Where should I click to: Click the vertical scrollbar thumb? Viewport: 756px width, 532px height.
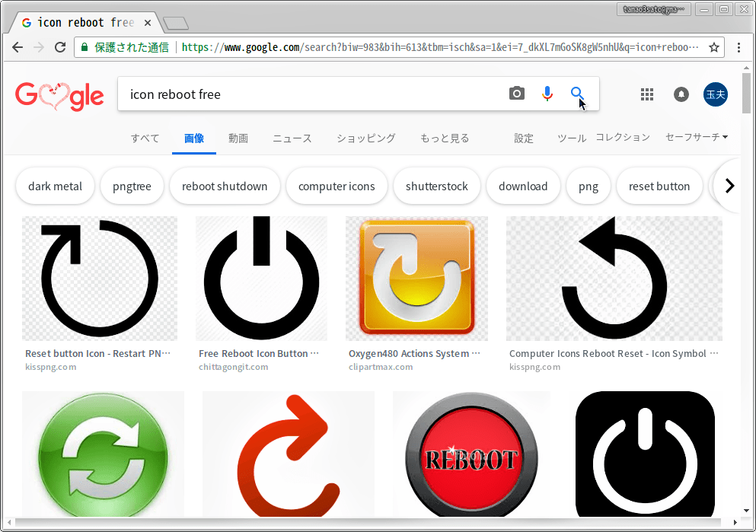[746, 93]
